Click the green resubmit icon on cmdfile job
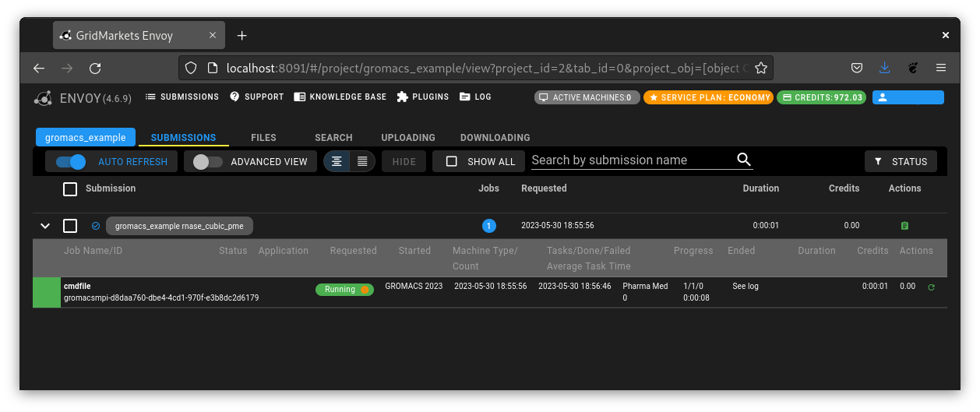 931,287
